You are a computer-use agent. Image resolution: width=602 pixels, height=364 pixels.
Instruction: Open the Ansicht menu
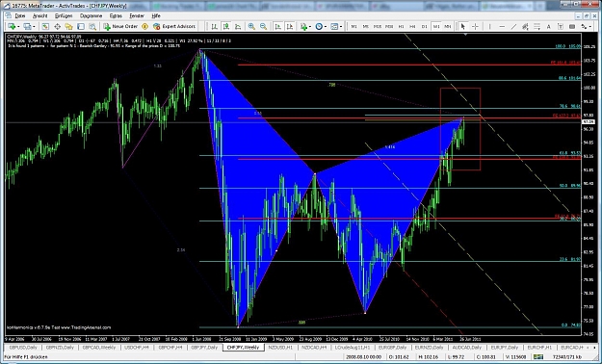coord(39,15)
